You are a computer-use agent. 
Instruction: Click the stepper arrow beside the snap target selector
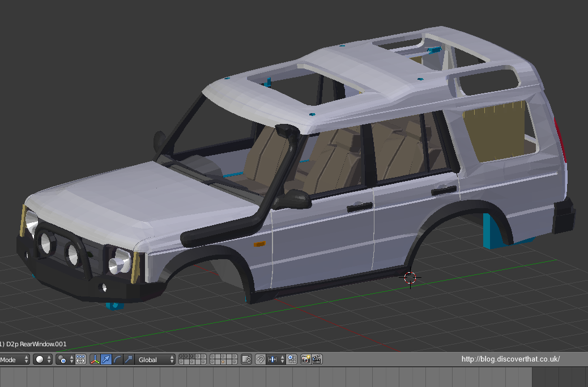282,359
